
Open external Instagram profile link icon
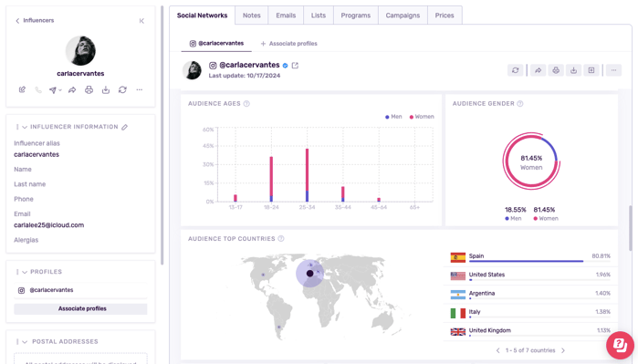click(295, 65)
